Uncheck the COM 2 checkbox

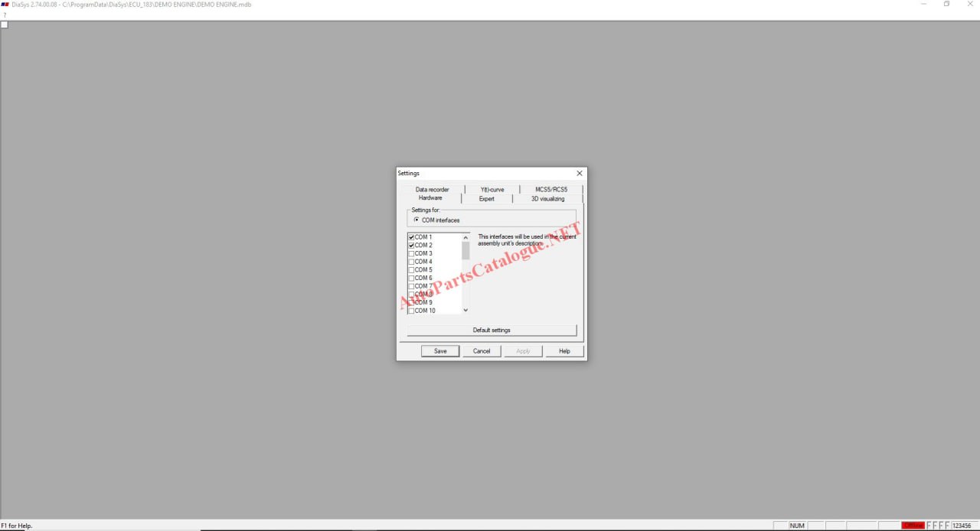(x=411, y=246)
